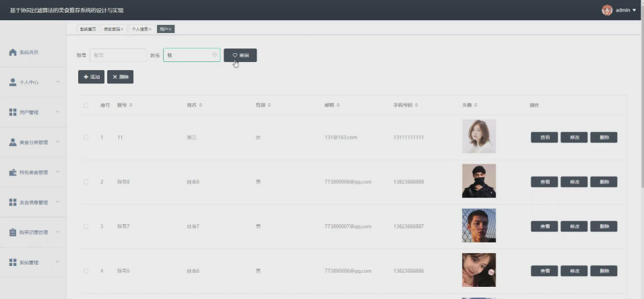Click the phone cell 13111111111
This screenshot has width=644, height=299.
click(x=409, y=137)
